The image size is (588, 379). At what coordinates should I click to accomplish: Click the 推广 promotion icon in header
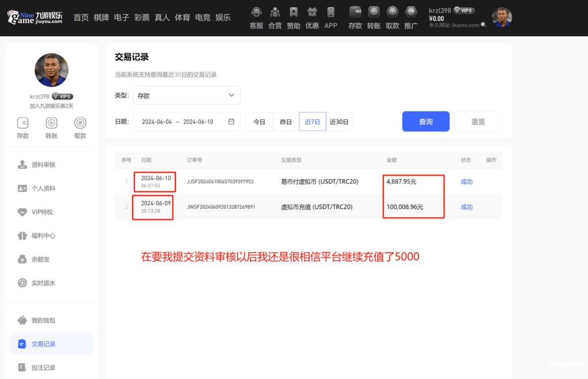pos(411,12)
